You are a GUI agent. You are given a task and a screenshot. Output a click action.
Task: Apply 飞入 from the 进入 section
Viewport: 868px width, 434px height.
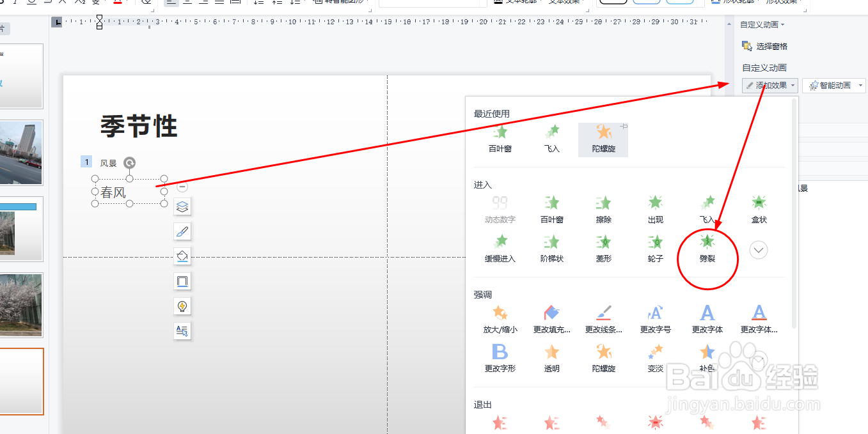tap(707, 210)
